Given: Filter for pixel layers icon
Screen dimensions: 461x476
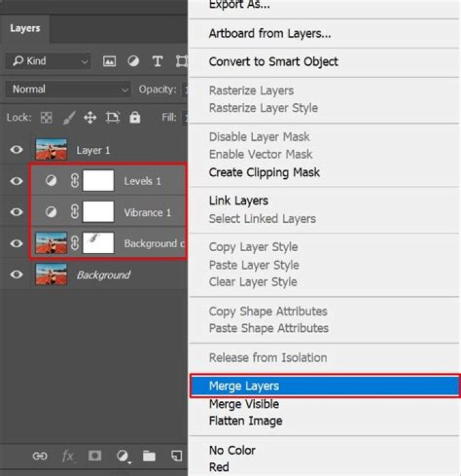Looking at the screenshot, I should (109, 61).
